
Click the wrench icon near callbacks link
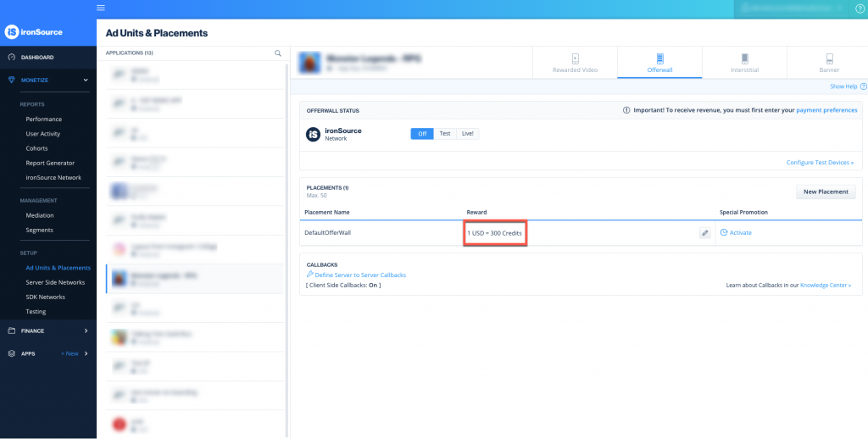[x=310, y=275]
